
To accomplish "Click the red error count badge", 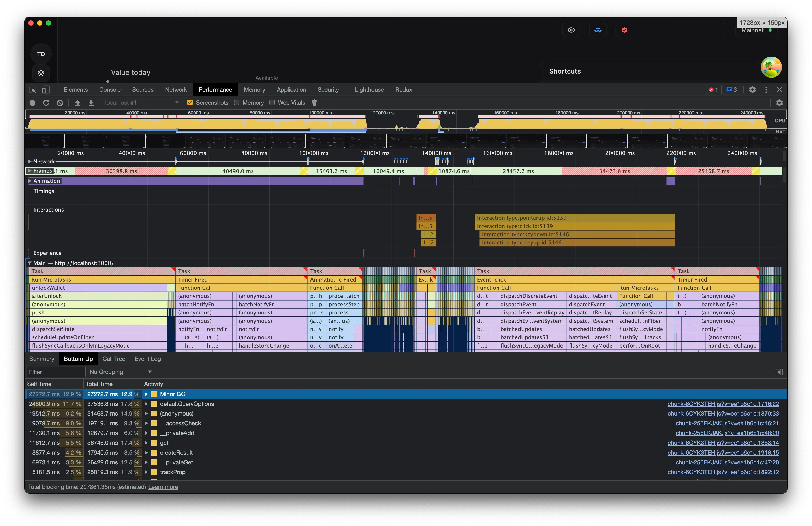I will point(713,90).
